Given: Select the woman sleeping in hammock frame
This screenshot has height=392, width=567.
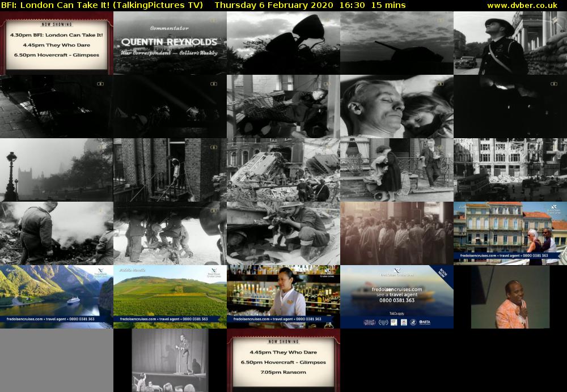Looking at the screenshot, I should (x=283, y=106).
